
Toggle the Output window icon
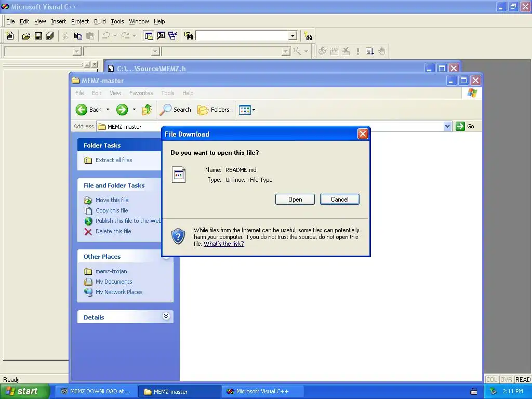tap(161, 36)
